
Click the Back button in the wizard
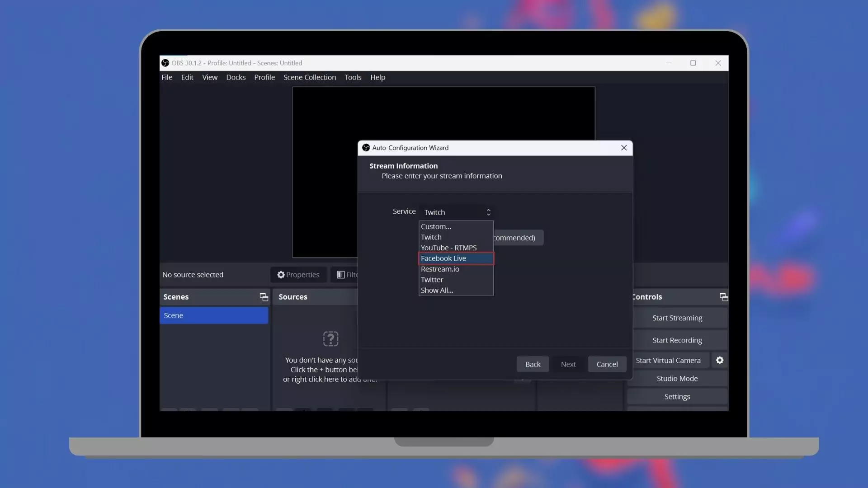click(x=533, y=364)
